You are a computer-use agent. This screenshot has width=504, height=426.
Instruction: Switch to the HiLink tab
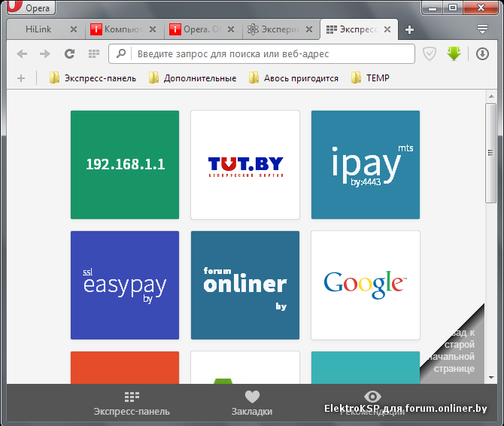tap(38, 29)
